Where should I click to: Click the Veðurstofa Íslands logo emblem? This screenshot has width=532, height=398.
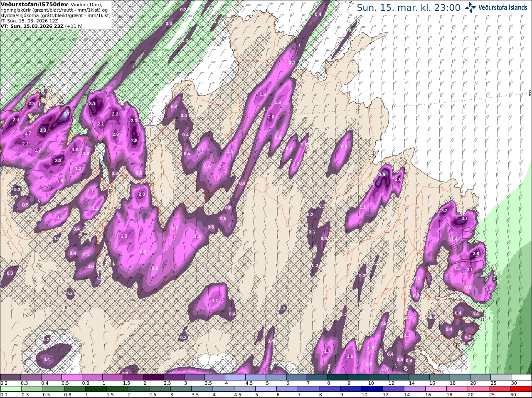(471, 7)
